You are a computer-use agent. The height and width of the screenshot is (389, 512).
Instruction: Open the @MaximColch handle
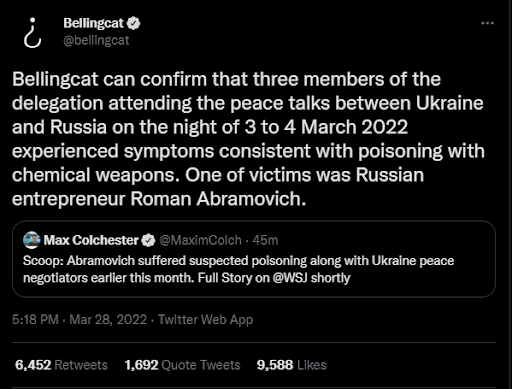[x=200, y=240]
